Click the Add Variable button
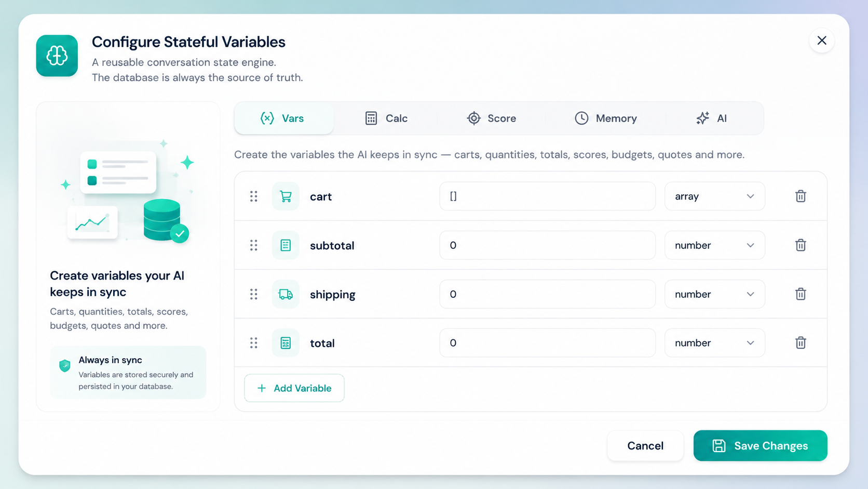This screenshot has height=489, width=868. coord(294,388)
